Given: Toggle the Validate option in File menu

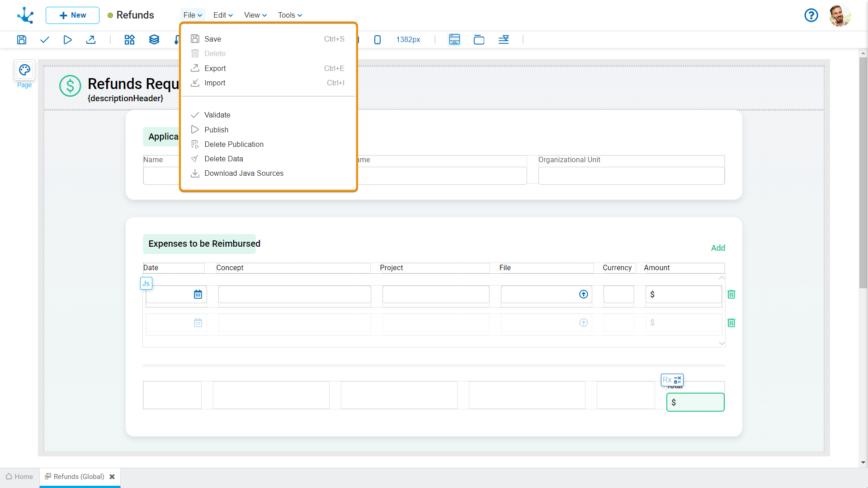Looking at the screenshot, I should coord(217,114).
